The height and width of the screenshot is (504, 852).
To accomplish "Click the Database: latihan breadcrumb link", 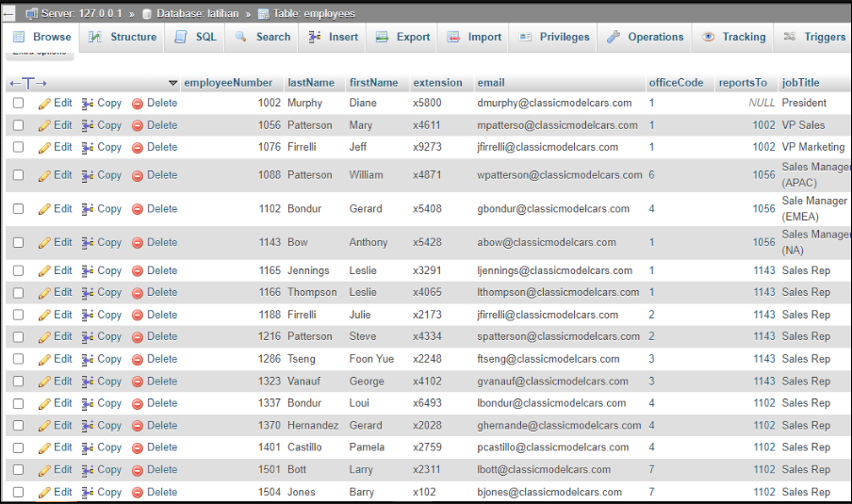I will [198, 13].
